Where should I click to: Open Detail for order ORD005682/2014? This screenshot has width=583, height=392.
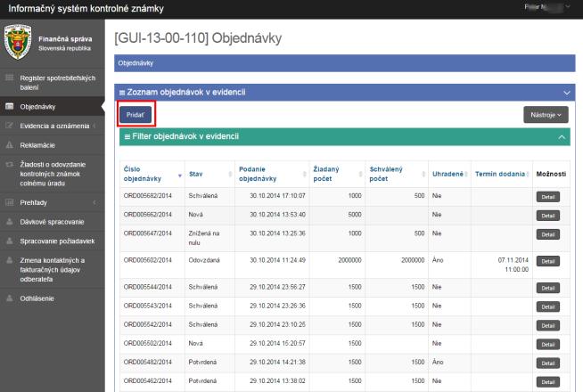547,197
